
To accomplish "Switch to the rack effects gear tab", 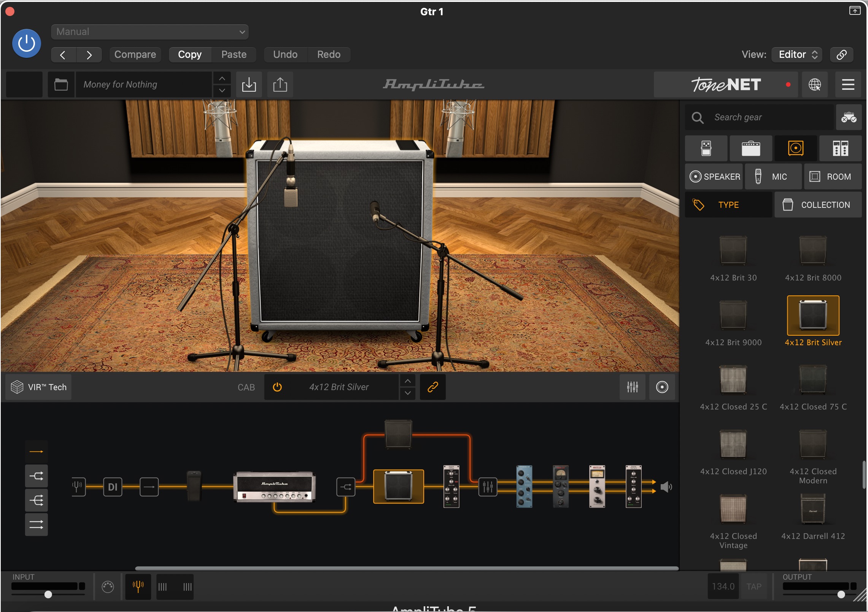I will click(840, 148).
